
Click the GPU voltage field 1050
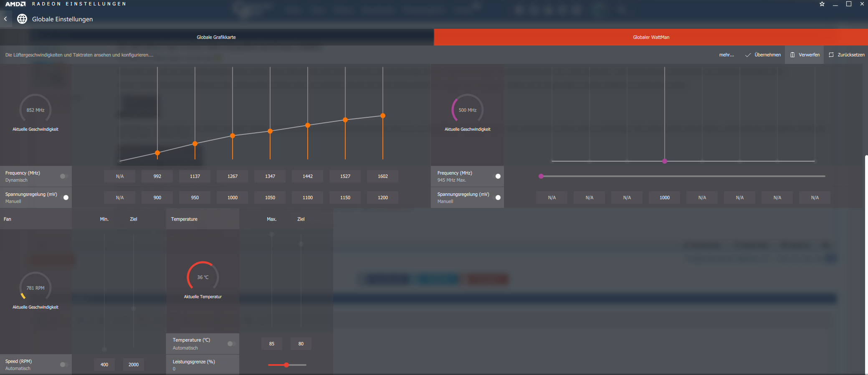click(270, 198)
